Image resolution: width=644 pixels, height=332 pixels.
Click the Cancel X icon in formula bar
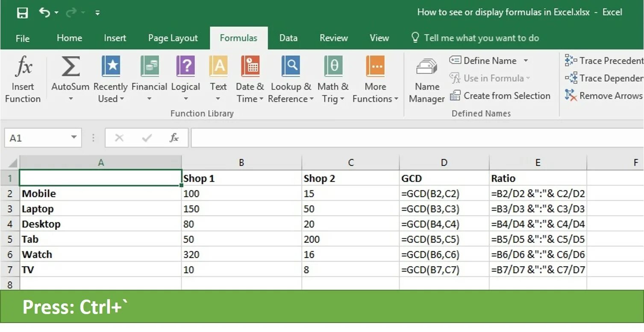pyautogui.click(x=119, y=138)
